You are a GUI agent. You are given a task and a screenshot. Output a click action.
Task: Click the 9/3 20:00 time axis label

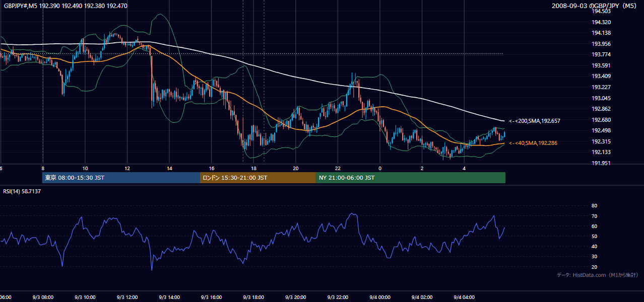(x=296, y=297)
